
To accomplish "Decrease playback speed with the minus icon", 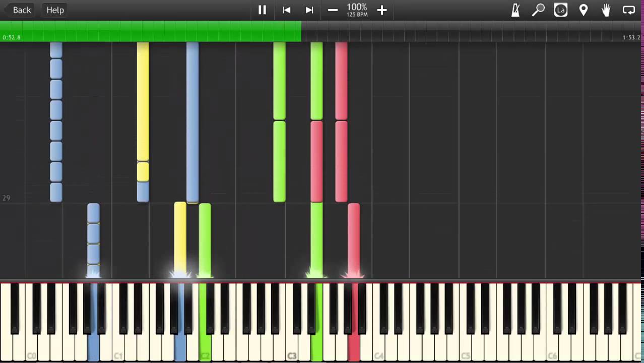I will 333,10.
